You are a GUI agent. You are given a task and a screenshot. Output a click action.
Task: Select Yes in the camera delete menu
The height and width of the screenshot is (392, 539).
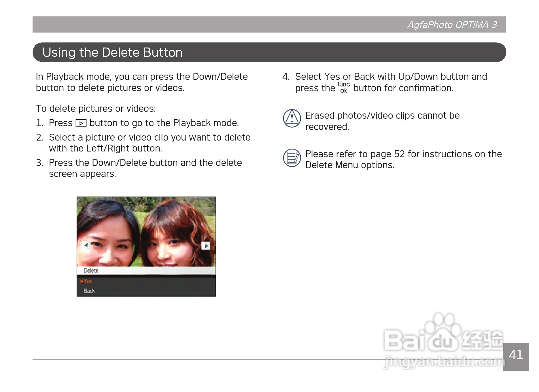tap(88, 281)
